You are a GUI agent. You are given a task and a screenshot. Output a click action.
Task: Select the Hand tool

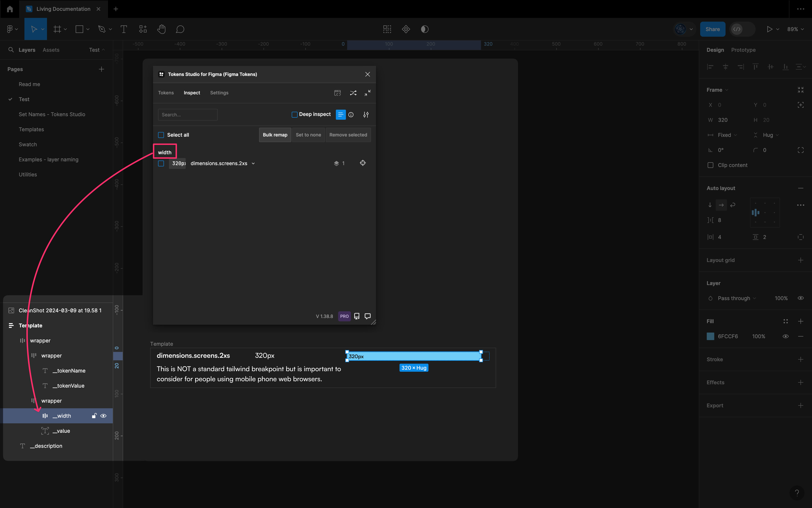(161, 29)
